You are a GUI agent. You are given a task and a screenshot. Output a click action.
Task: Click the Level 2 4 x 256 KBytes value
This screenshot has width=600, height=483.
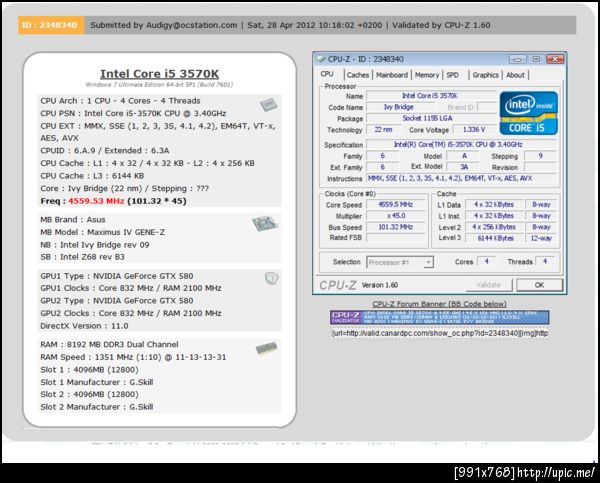495,227
